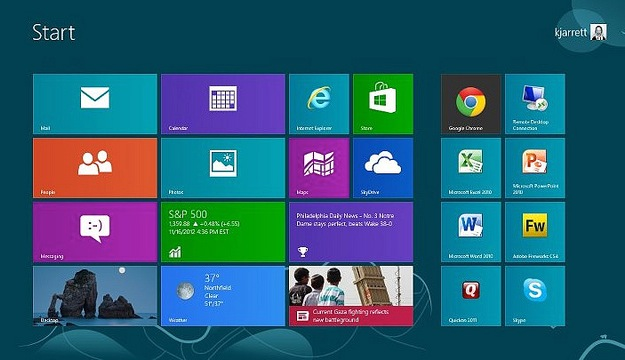Click the kjarrett user name
625x360 pixels.
tap(571, 32)
